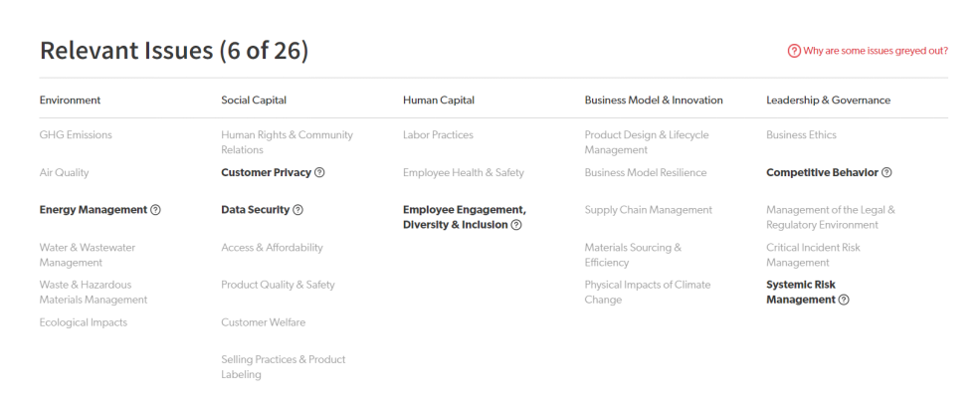Open Employee Engagement, Diversity & Inclusion issue
This screenshot has height=410, width=980.
coord(465,218)
